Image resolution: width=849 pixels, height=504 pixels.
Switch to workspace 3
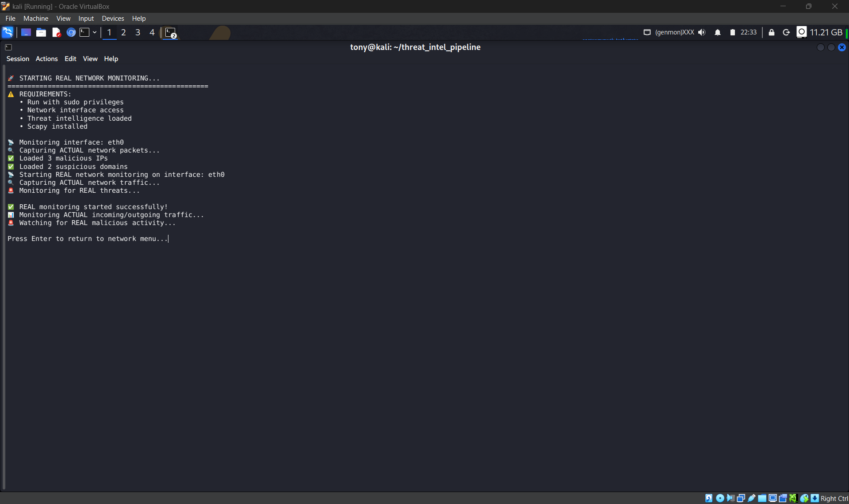coord(138,32)
